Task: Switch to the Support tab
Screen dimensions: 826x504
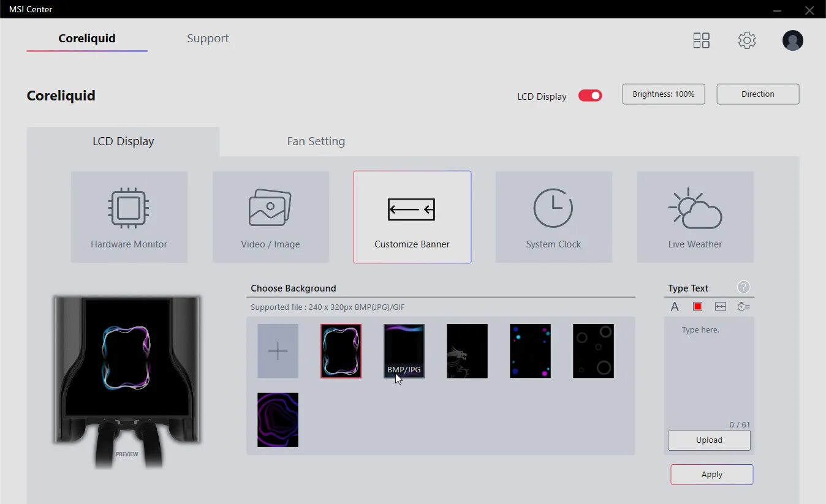Action: [x=208, y=39]
